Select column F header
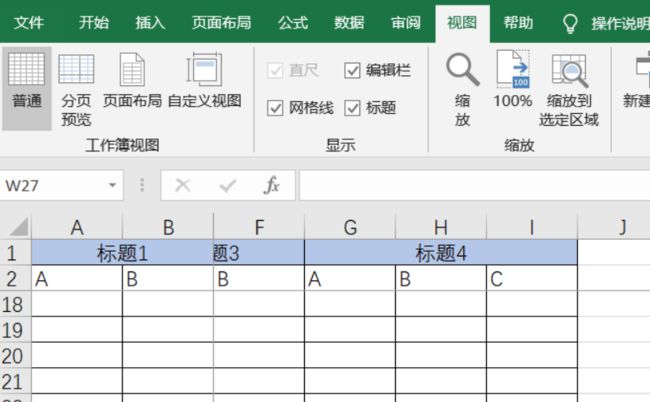Viewport: 650px width, 402px height. point(259,227)
